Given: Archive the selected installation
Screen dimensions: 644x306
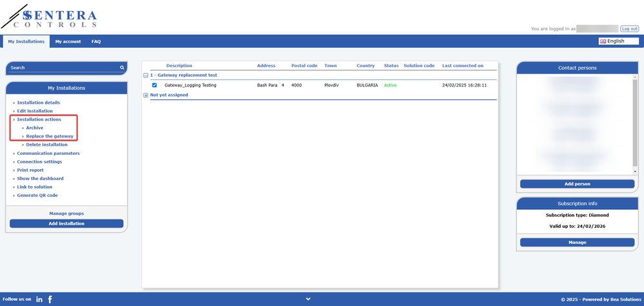Looking at the screenshot, I should (35, 128).
